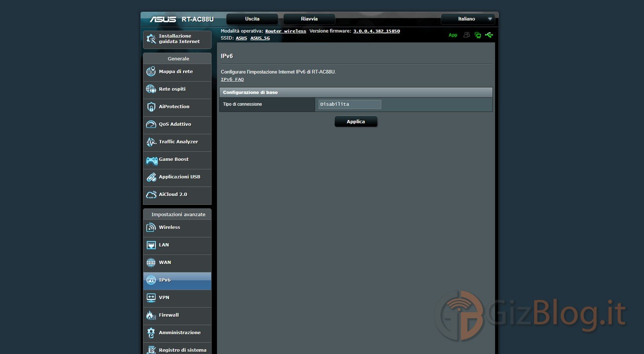Image resolution: width=644 pixels, height=354 pixels.
Task: Open the Tipo di connessione dropdown
Action: tap(350, 104)
